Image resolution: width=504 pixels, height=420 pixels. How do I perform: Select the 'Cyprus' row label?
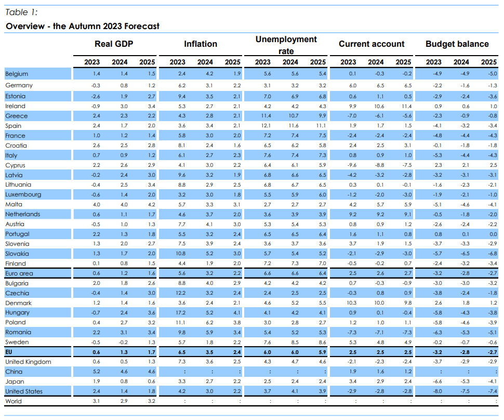click(x=15, y=165)
